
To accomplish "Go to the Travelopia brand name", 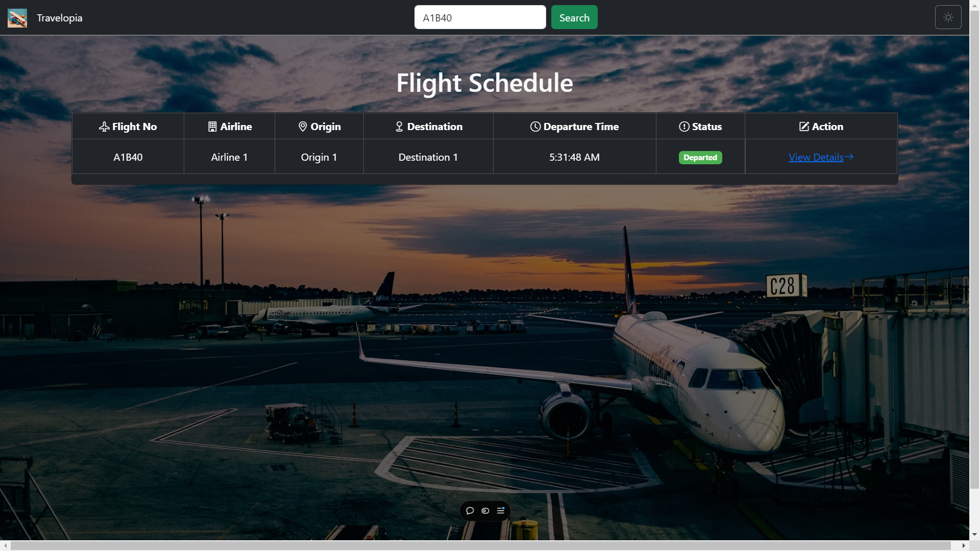I will 59,18.
